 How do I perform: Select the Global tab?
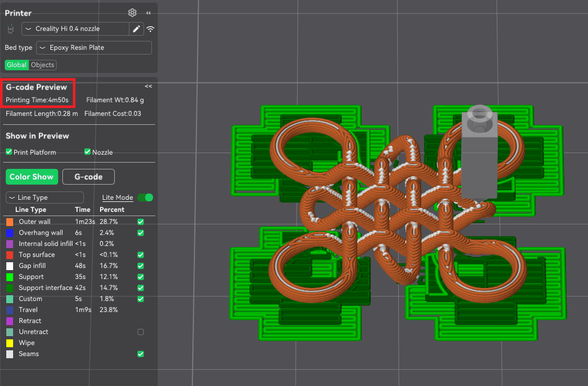click(16, 65)
